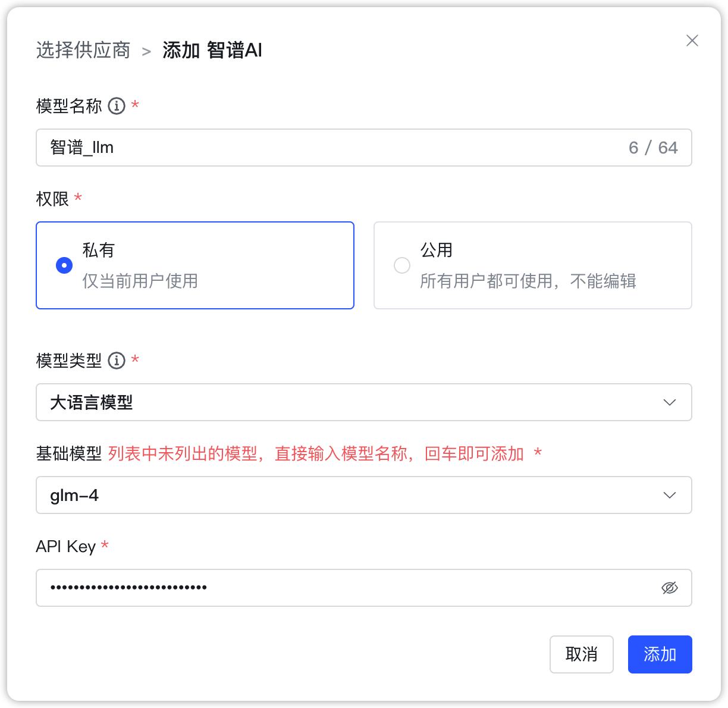This screenshot has height=708, width=728.
Task: Click the info icon beside 模型类型
Action: (x=116, y=360)
